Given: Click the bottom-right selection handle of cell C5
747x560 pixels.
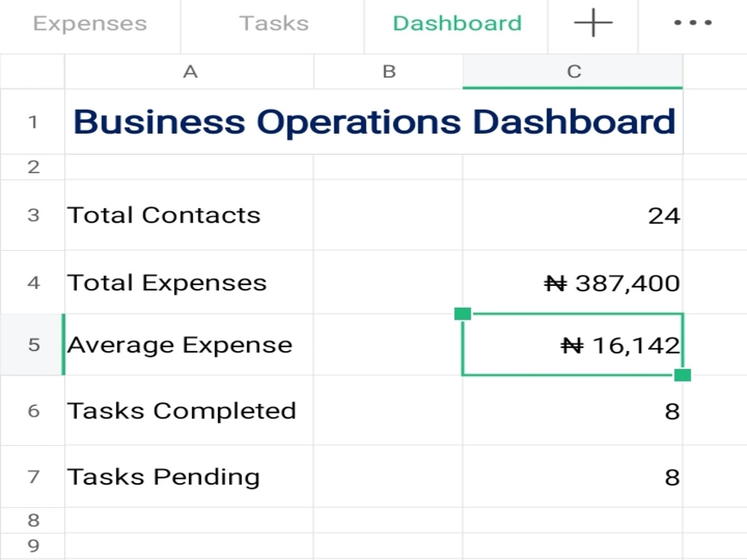Looking at the screenshot, I should click(x=683, y=376).
